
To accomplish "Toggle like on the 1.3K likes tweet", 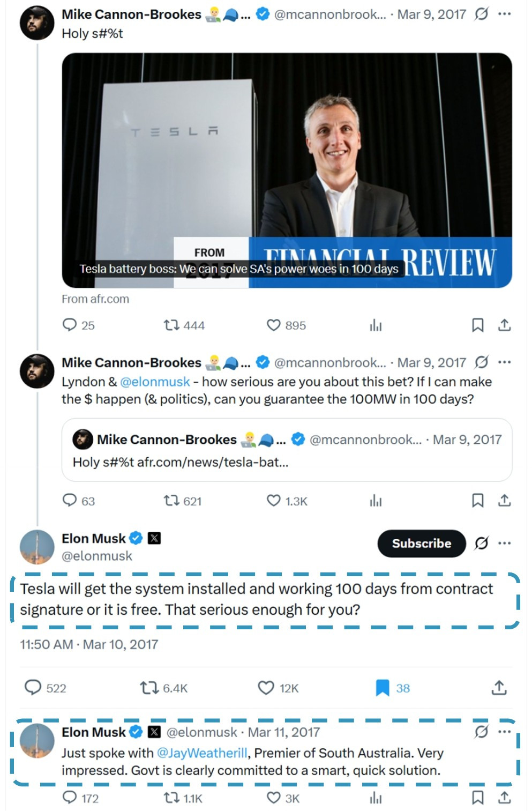I will click(273, 501).
